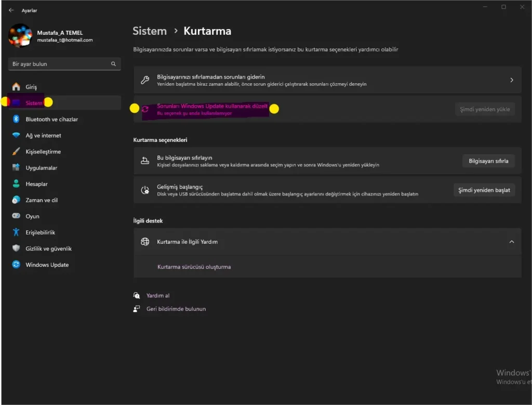532x405 pixels.
Task: Click the globe icon beside Kurtarma ile İlgili Yardım
Action: pos(145,241)
